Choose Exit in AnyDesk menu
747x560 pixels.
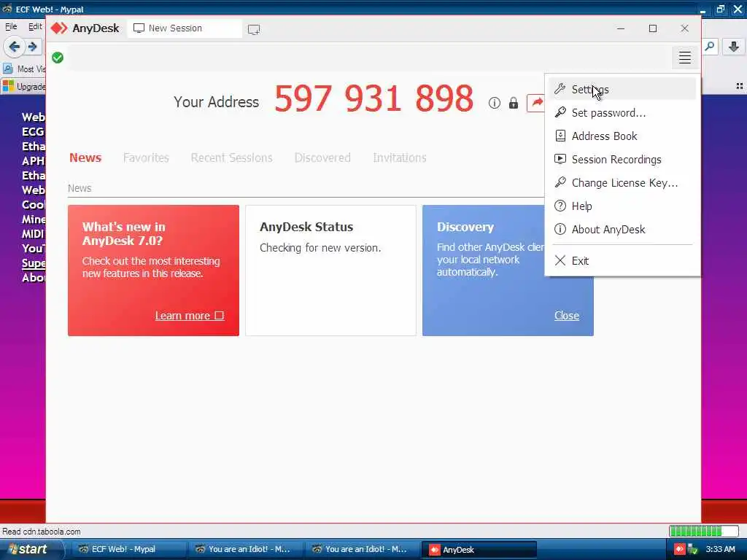622,260
